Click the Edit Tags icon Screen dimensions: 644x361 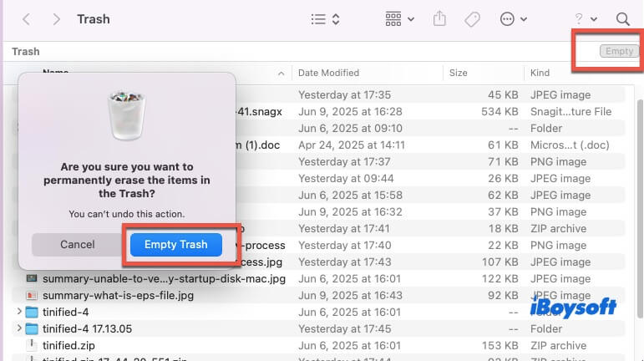tap(472, 18)
